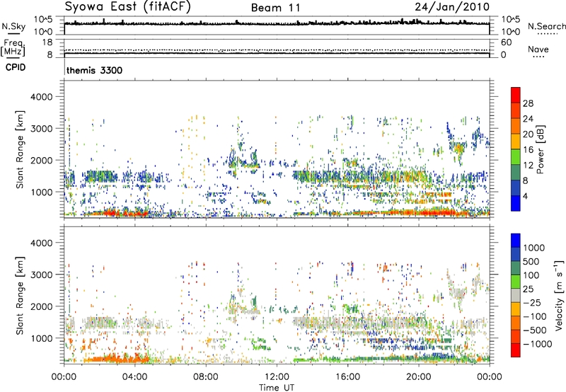Screen dimensions: 566x392
Task: Click the 'Syowa East (fitACF)' title
Action: pyautogui.click(x=128, y=7)
